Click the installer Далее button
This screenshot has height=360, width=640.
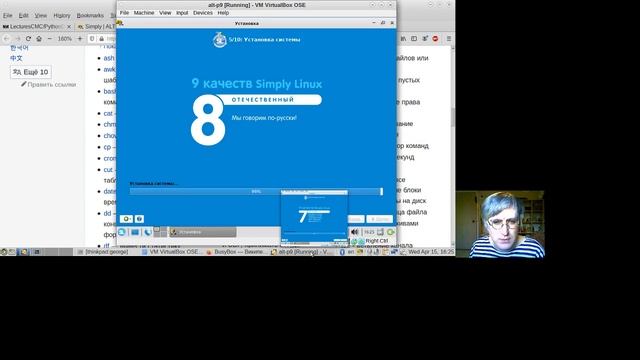pos(379,219)
